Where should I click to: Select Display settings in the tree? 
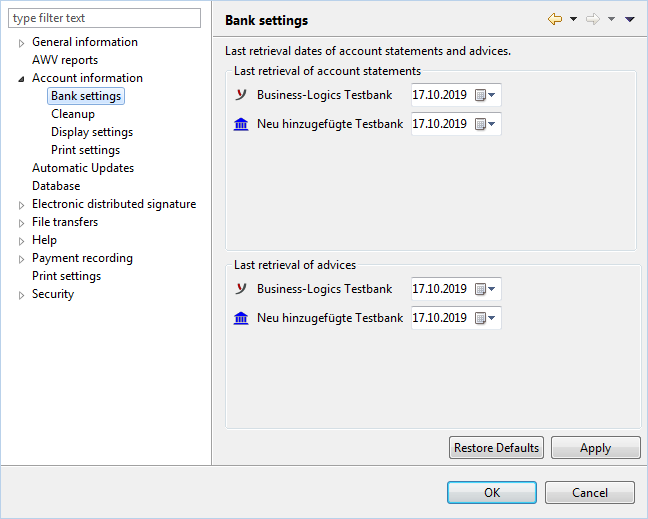point(92,132)
